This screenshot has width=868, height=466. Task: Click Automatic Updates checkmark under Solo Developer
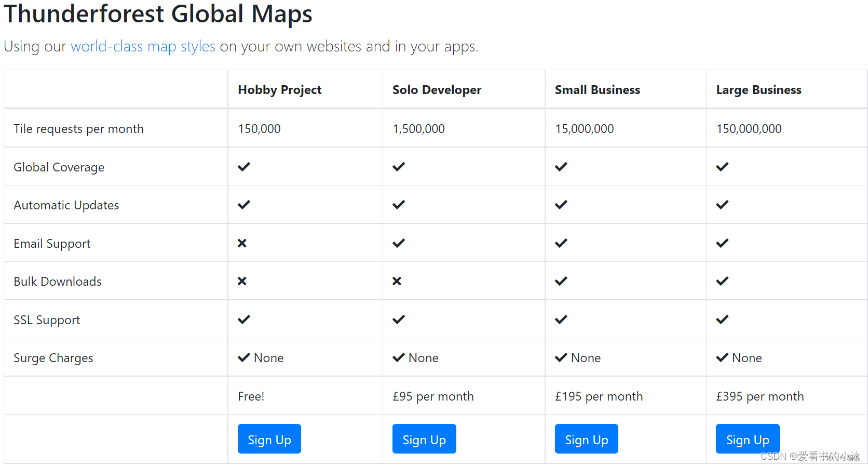pos(399,205)
